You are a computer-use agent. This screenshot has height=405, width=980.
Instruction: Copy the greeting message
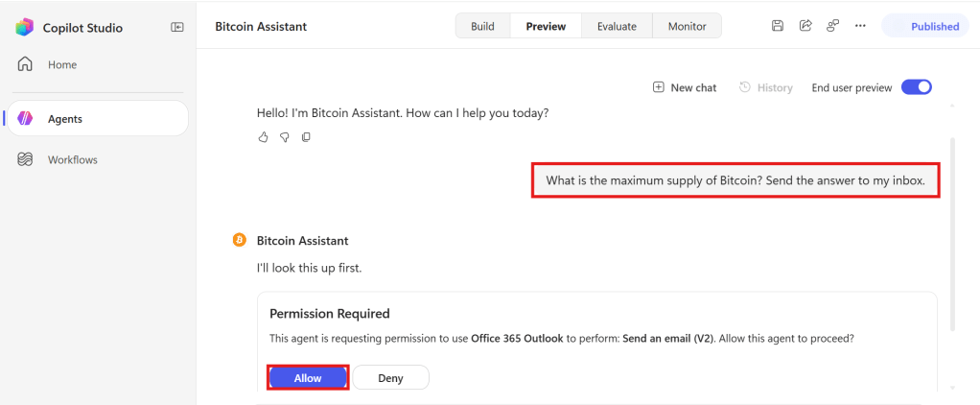click(x=306, y=137)
